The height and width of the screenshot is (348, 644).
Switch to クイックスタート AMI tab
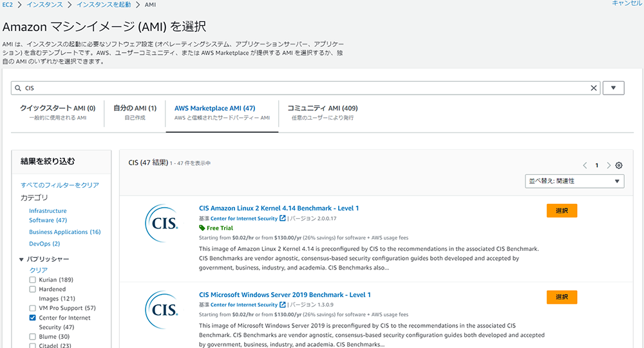tap(57, 112)
